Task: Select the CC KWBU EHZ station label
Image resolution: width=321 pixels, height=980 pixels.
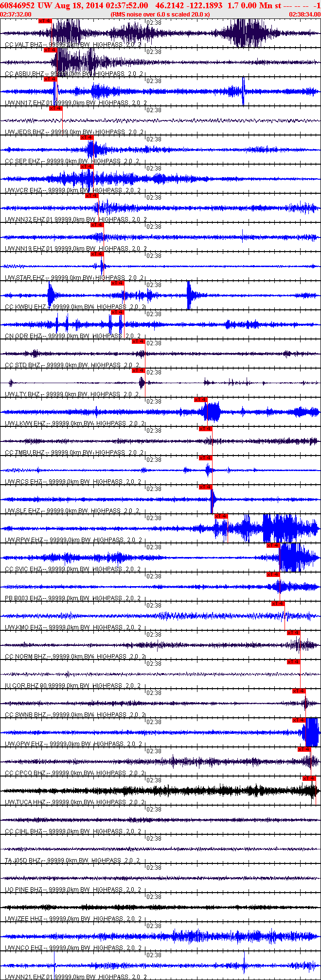Action: 75,307
